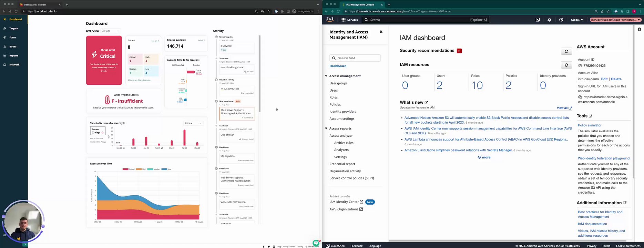Open AWS Organizations link
The image size is (644, 248).
tap(346, 209)
